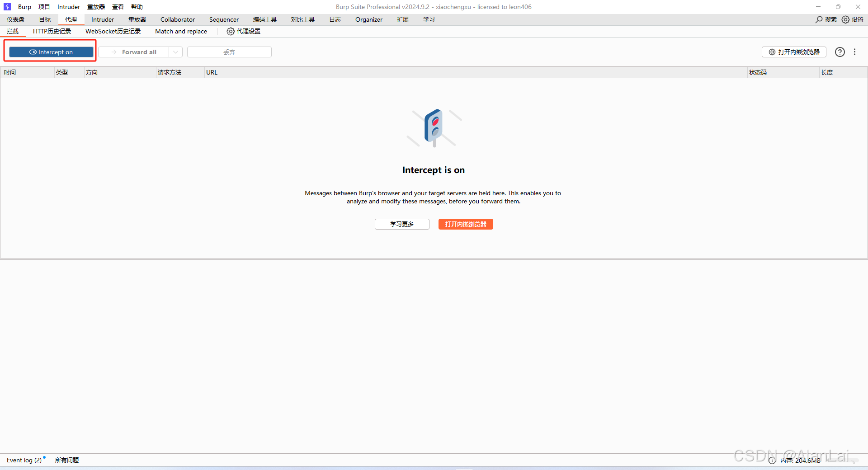Open the 日志 tab
Image resolution: width=868 pixels, height=470 pixels.
(x=335, y=19)
